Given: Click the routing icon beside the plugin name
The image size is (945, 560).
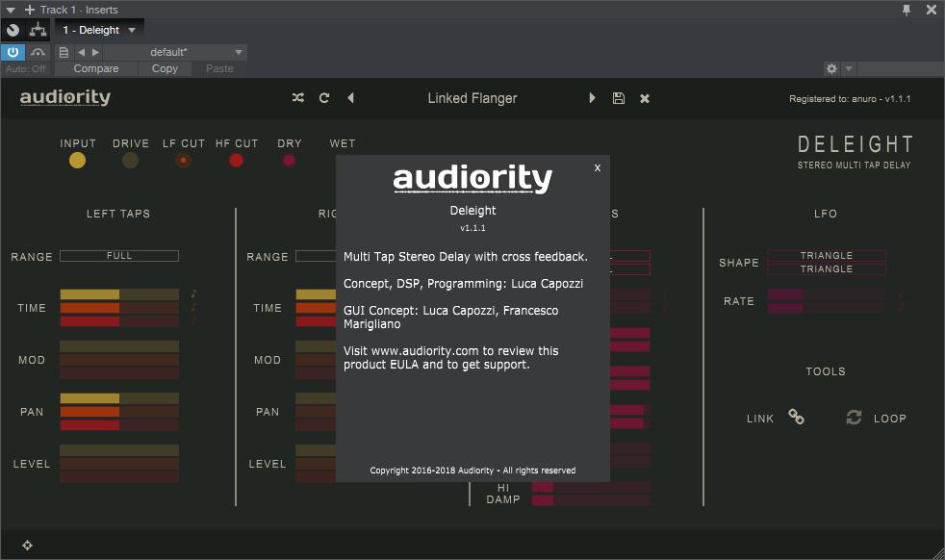Looking at the screenshot, I should pyautogui.click(x=38, y=30).
